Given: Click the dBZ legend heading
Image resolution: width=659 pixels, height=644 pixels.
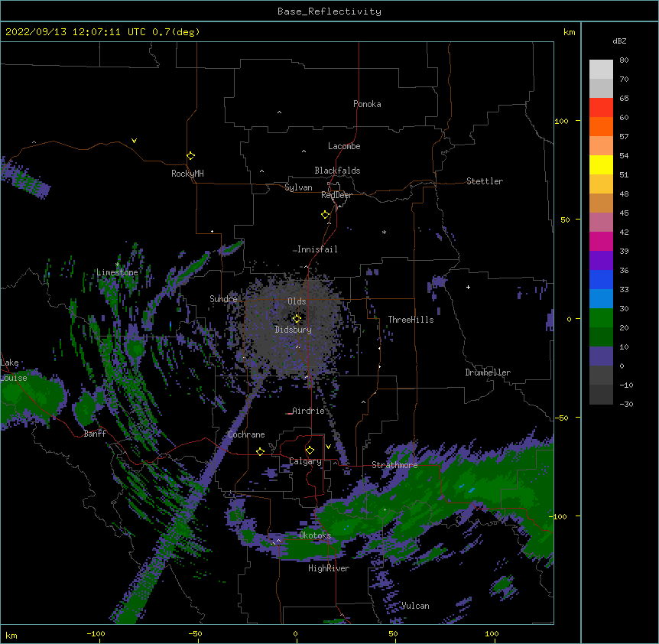Looking at the screenshot, I should pos(619,41).
